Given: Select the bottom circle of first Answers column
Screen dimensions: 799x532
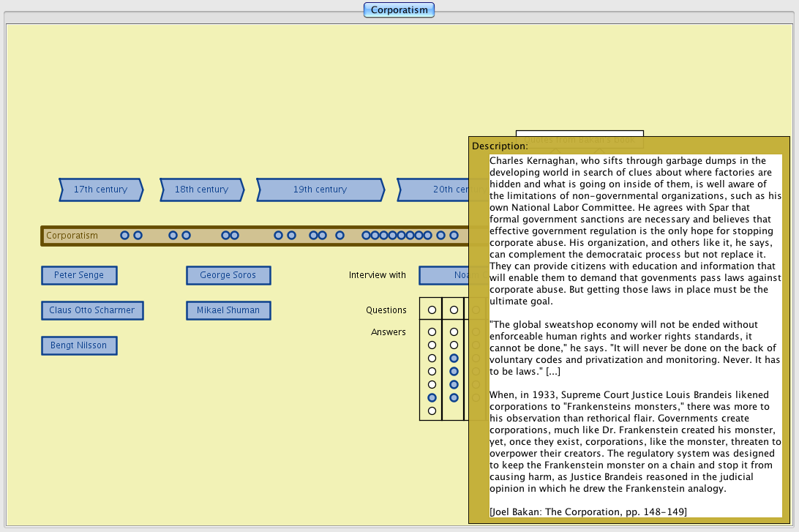Looking at the screenshot, I should click(x=432, y=411).
